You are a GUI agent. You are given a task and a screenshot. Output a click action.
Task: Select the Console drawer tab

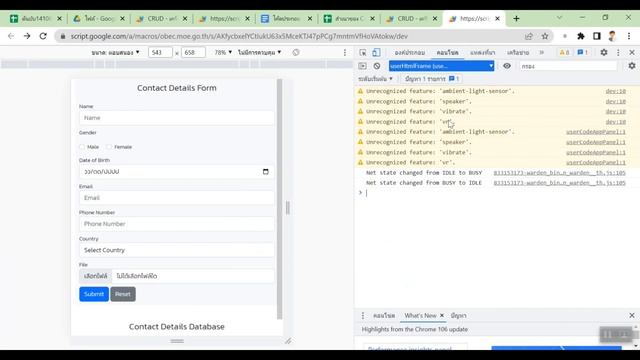(x=384, y=316)
